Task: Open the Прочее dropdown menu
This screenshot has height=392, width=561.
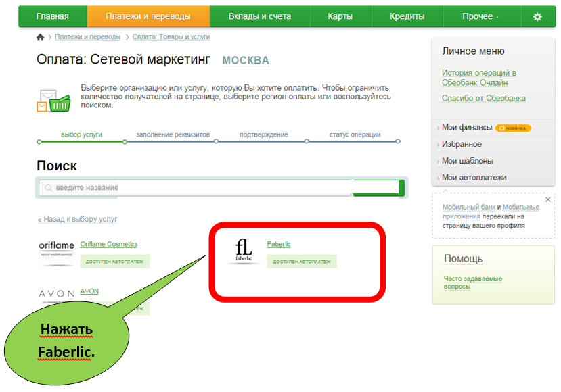Action: click(x=480, y=16)
